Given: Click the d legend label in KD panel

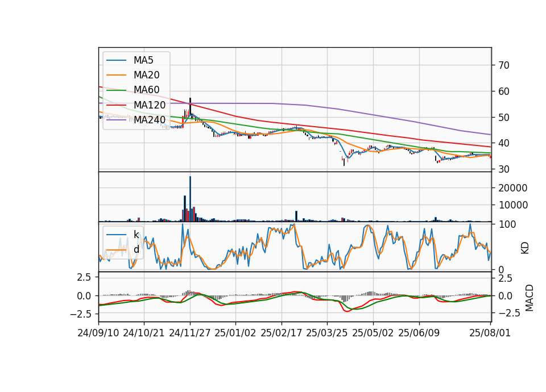Looking at the screenshot, I should pyautogui.click(x=136, y=249).
